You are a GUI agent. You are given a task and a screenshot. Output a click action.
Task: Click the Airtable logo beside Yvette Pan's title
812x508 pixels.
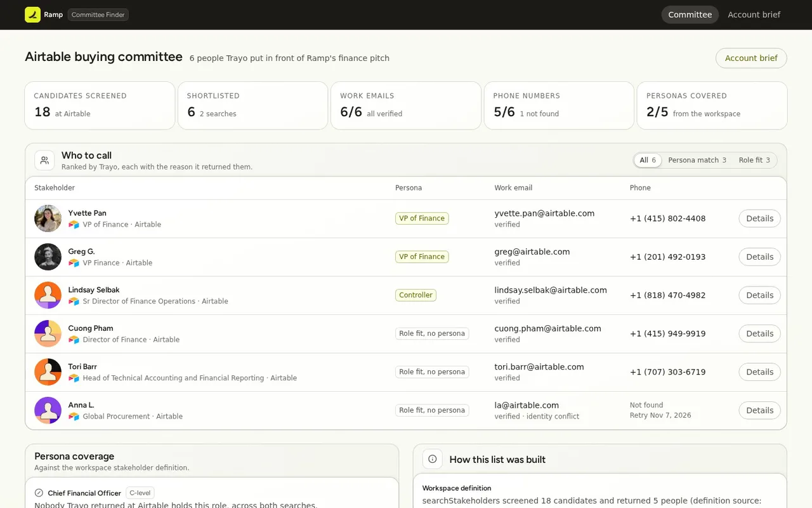coord(74,225)
